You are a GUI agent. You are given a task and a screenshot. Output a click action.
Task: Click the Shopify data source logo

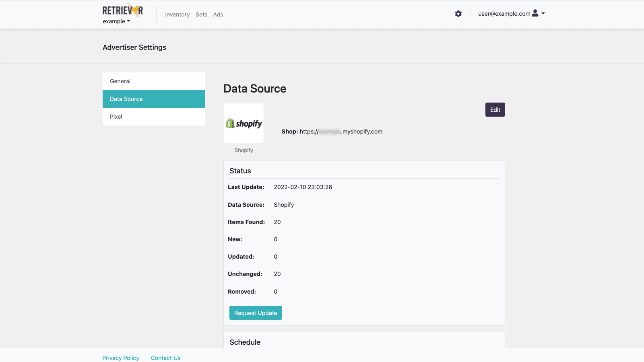(244, 123)
